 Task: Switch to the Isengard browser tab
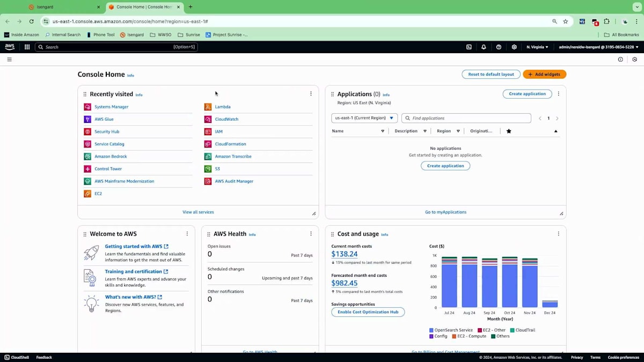[53, 7]
